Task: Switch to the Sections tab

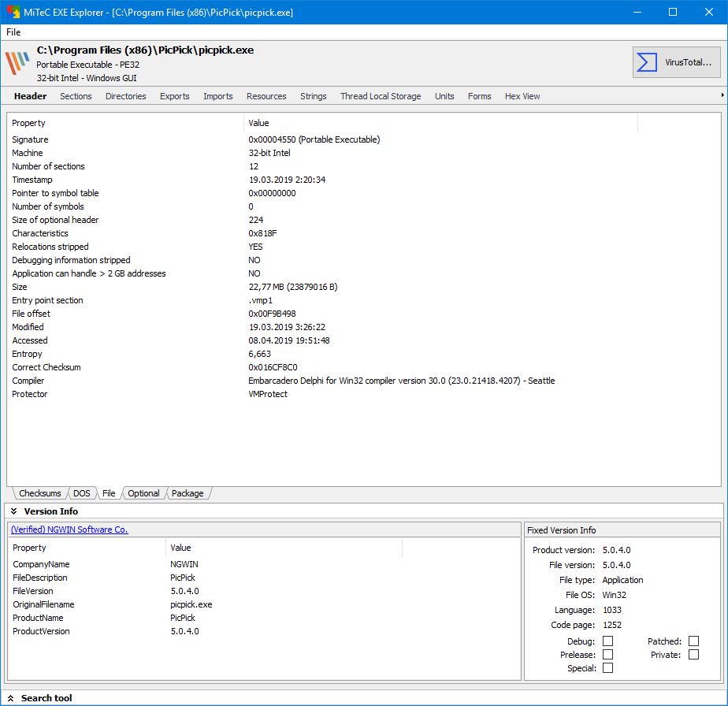Action: [76, 96]
